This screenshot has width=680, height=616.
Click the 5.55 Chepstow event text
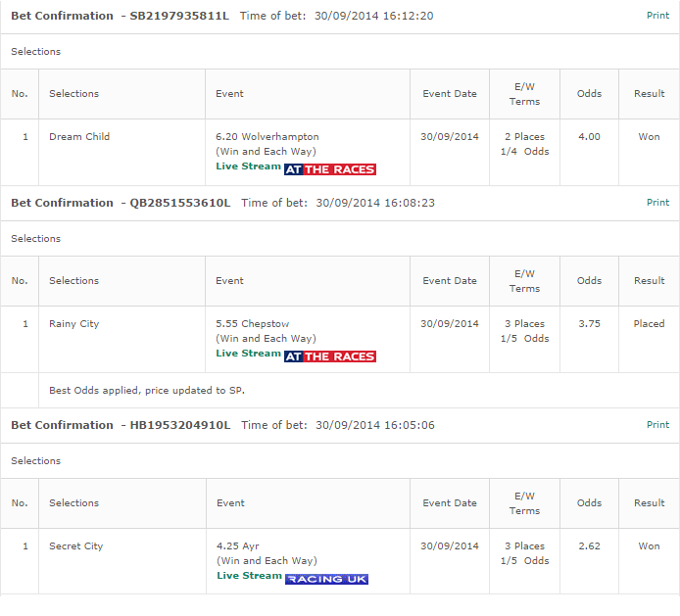tap(253, 324)
